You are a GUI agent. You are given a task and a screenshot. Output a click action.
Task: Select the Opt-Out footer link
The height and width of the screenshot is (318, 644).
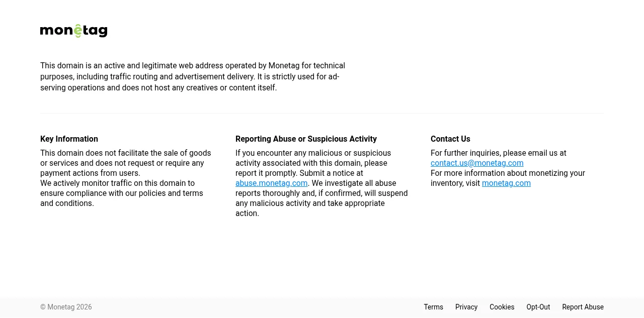click(538, 307)
